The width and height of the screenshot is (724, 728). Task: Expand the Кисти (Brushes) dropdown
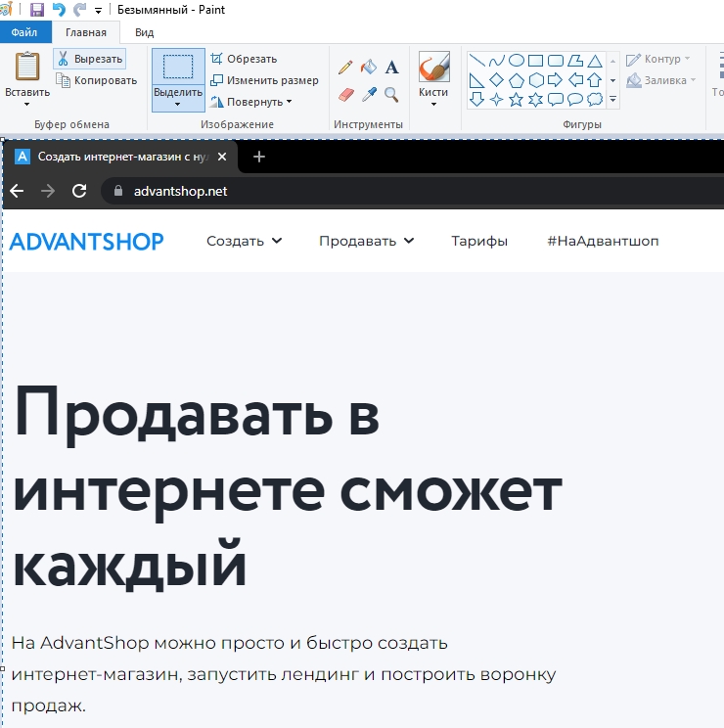click(433, 104)
